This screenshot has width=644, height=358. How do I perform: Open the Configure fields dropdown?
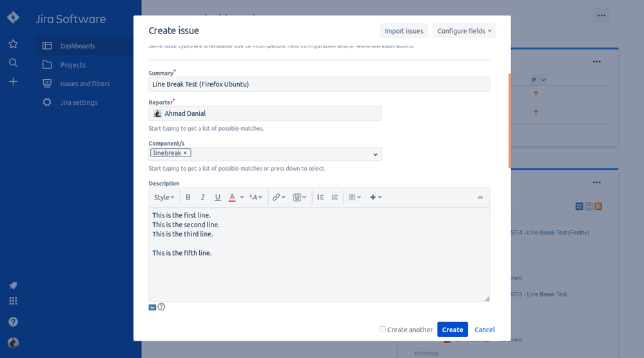(464, 31)
